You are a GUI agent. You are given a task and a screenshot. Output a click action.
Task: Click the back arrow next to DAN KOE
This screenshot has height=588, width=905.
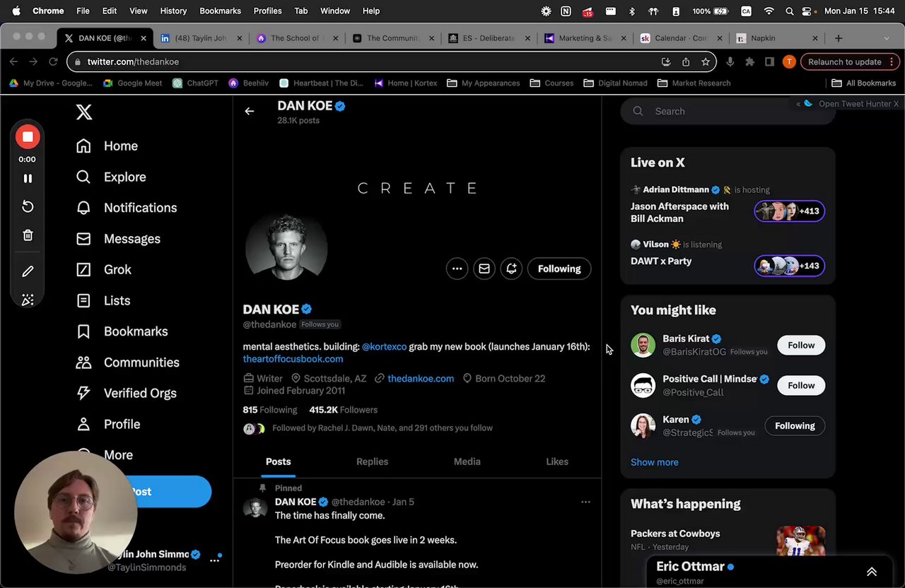[249, 111]
